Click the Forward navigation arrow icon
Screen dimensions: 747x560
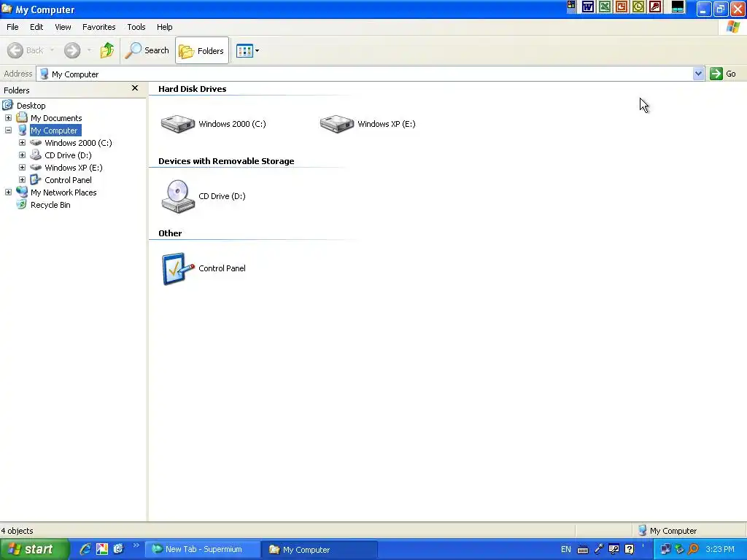click(x=72, y=50)
